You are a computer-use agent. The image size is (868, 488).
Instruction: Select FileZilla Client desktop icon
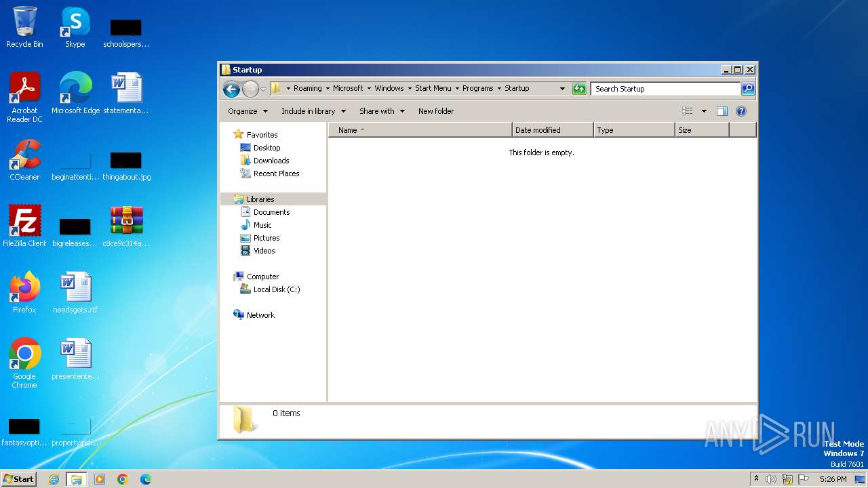[24, 226]
